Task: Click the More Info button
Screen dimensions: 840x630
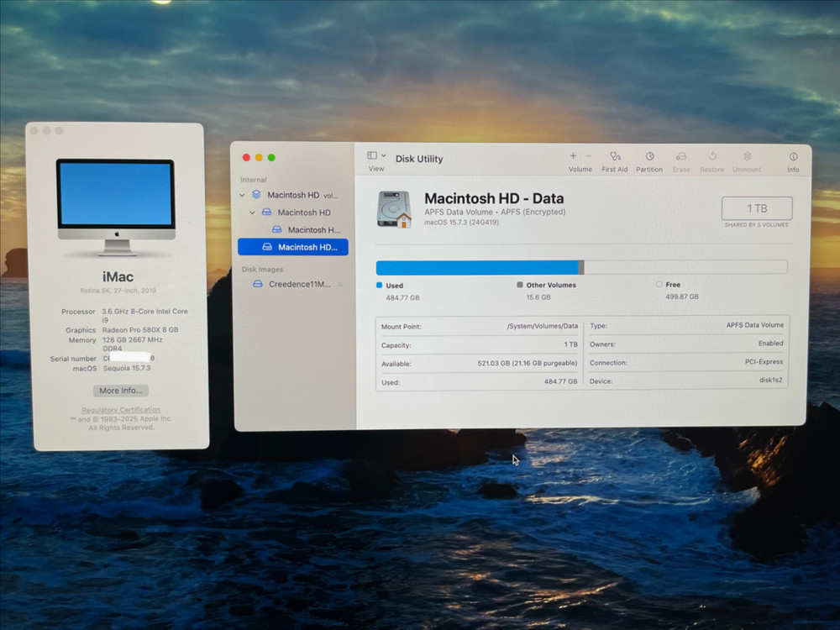Action: click(x=123, y=391)
